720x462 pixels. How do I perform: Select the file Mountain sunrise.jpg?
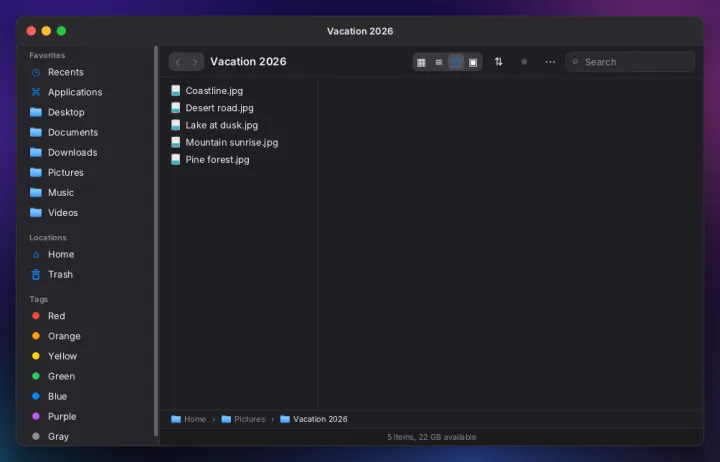[x=239, y=142]
